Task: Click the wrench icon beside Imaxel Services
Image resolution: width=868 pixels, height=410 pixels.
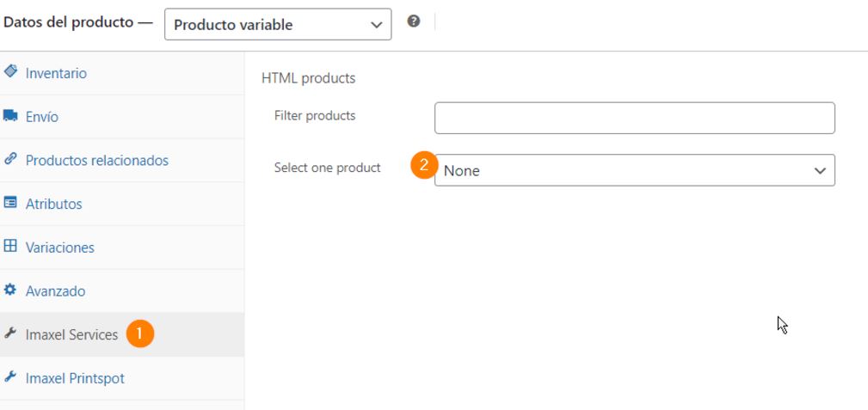Action: (10, 334)
